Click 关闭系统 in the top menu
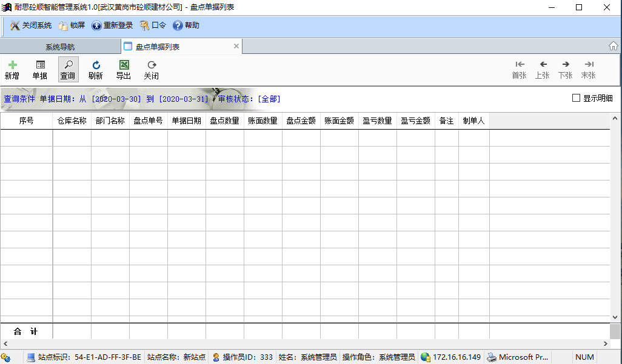The height and width of the screenshot is (364, 622). [x=31, y=25]
